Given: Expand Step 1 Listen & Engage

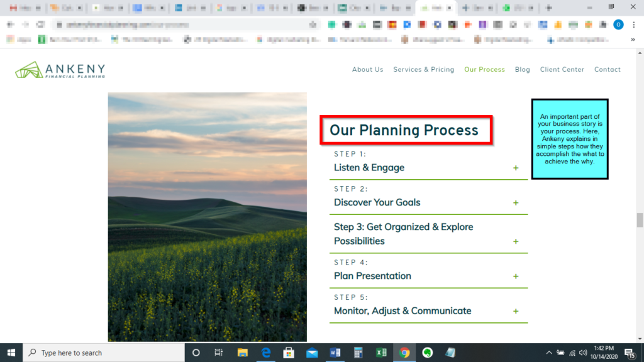Looking at the screenshot, I should [x=516, y=168].
